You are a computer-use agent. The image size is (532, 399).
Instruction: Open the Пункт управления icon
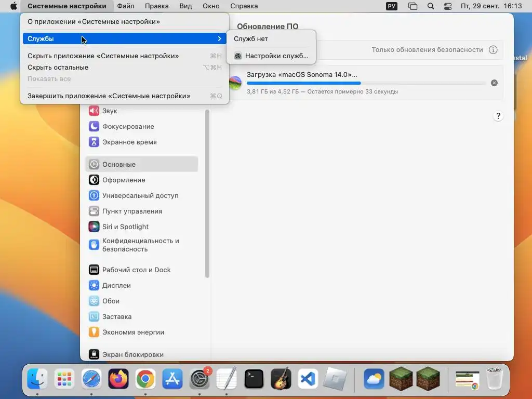coord(94,211)
